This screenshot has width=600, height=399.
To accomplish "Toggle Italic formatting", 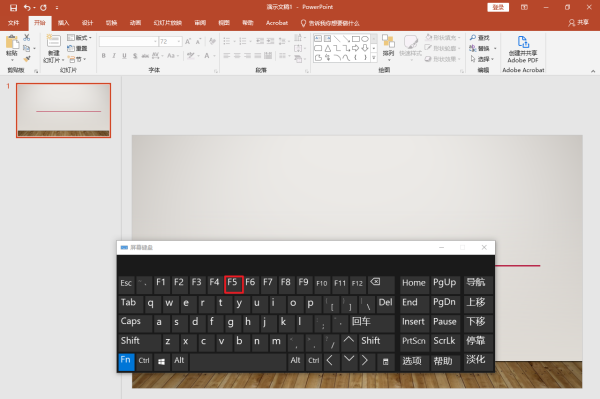I will (114, 56).
